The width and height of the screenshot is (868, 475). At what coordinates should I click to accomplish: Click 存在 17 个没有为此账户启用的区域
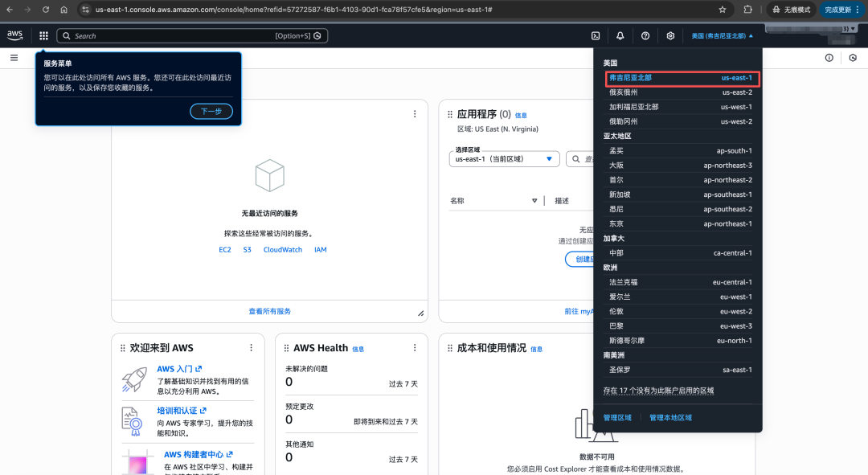658,391
